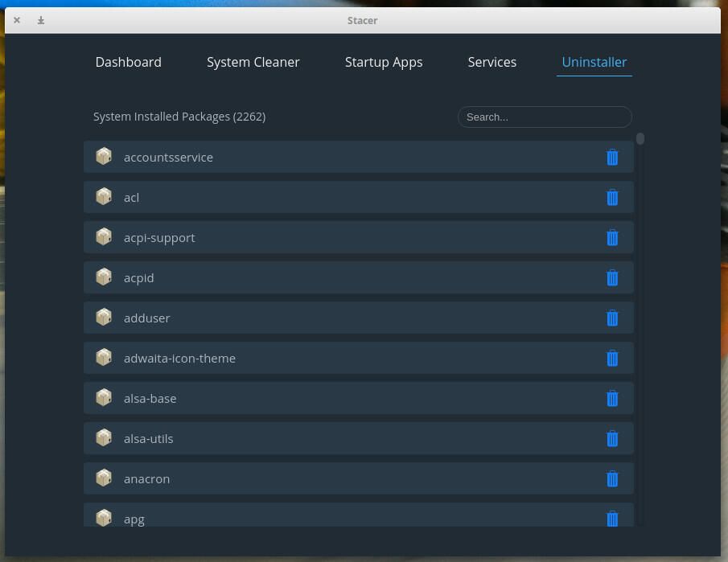Click the package box icon for anacron
Image resolution: width=728 pixels, height=562 pixels.
(x=104, y=478)
